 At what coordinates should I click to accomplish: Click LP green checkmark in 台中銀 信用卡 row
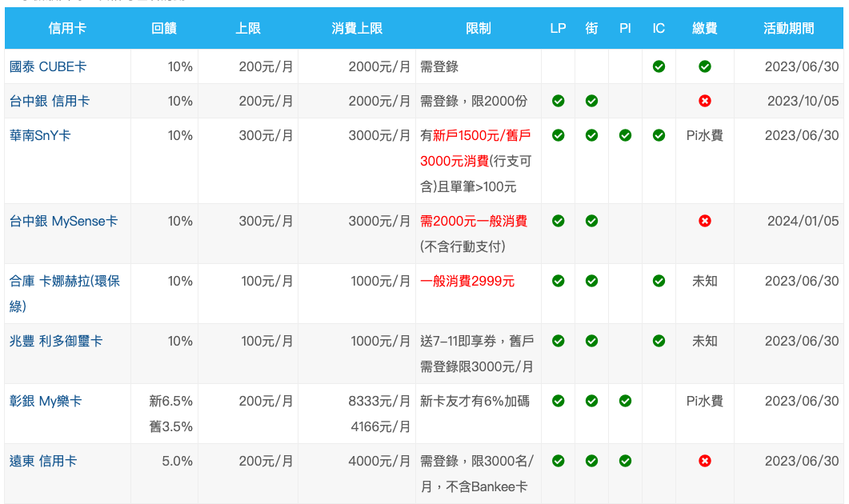point(559,102)
